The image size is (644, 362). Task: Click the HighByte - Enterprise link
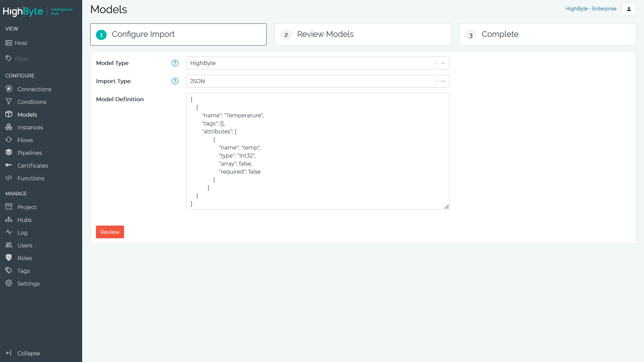pyautogui.click(x=591, y=9)
